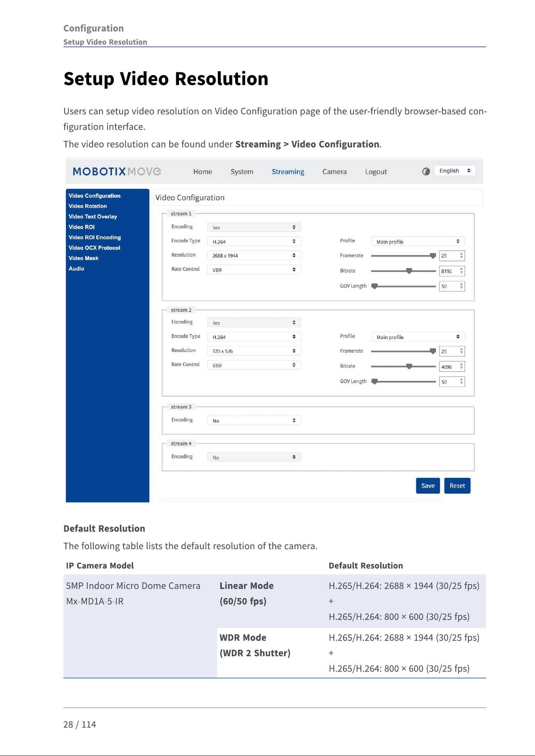Image resolution: width=535 pixels, height=756 pixels.
Task: Click stream 1 Framerate value field
Action: click(452, 256)
